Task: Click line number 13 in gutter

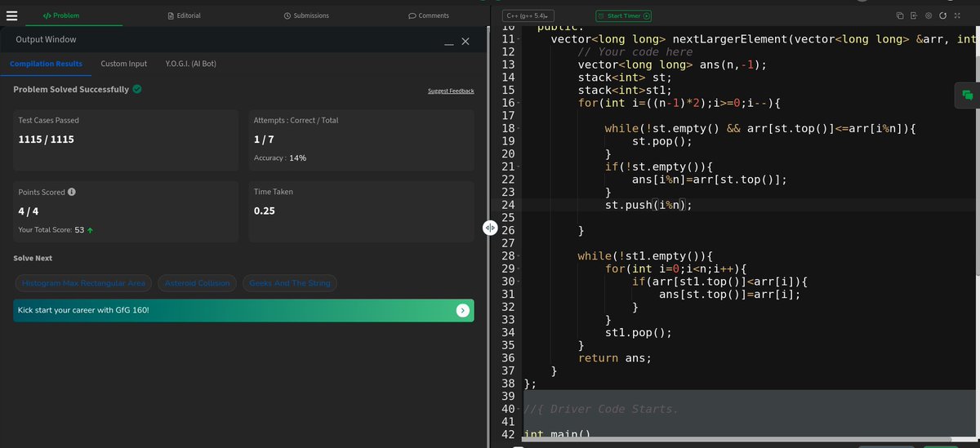Action: pyautogui.click(x=507, y=64)
